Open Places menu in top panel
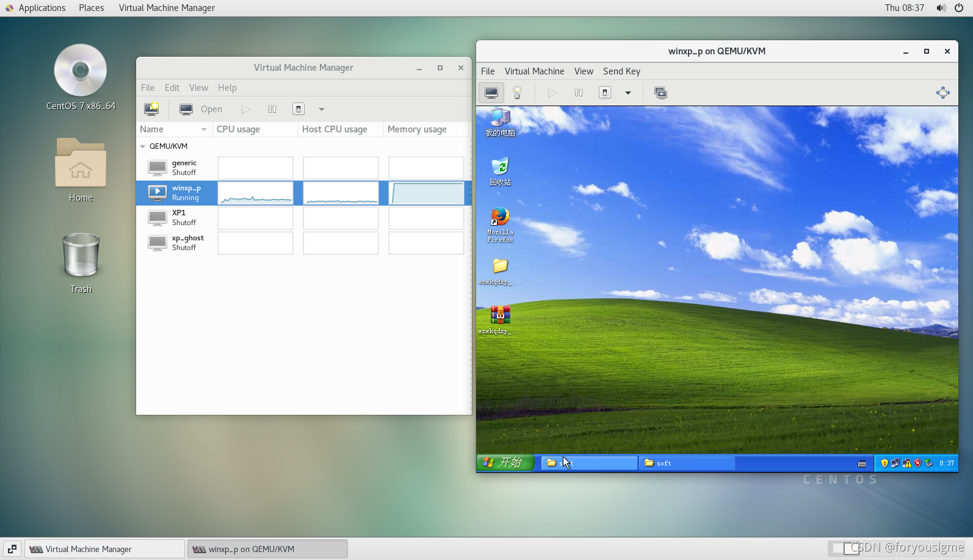The image size is (973, 560). [91, 8]
